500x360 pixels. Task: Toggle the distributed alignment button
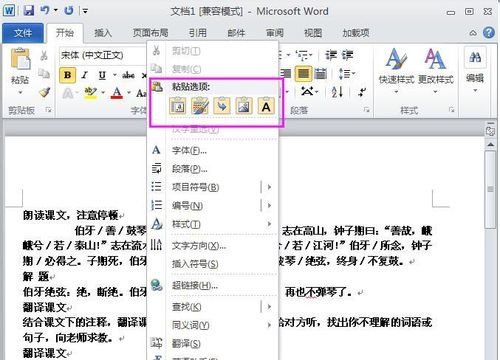[320, 74]
